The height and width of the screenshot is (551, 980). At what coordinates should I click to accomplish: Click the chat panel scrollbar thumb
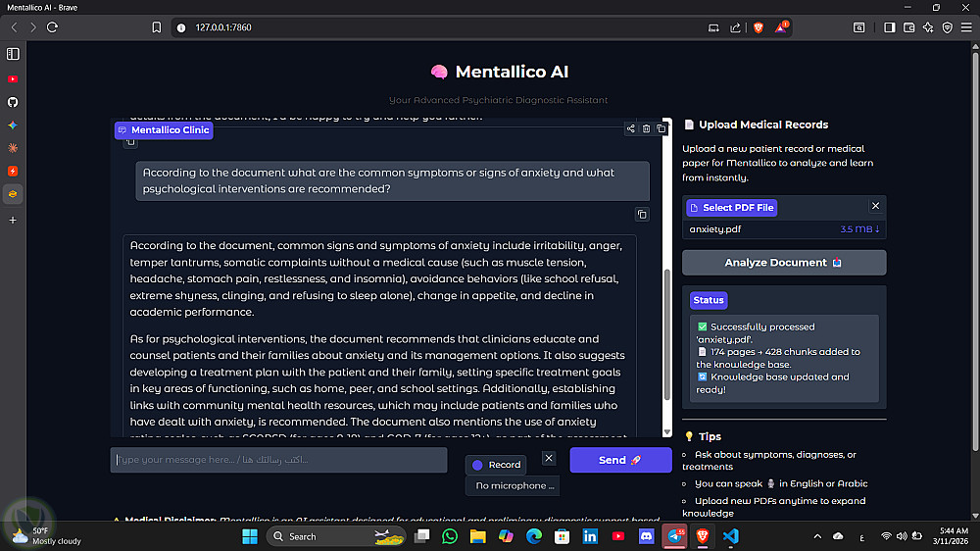(x=666, y=334)
